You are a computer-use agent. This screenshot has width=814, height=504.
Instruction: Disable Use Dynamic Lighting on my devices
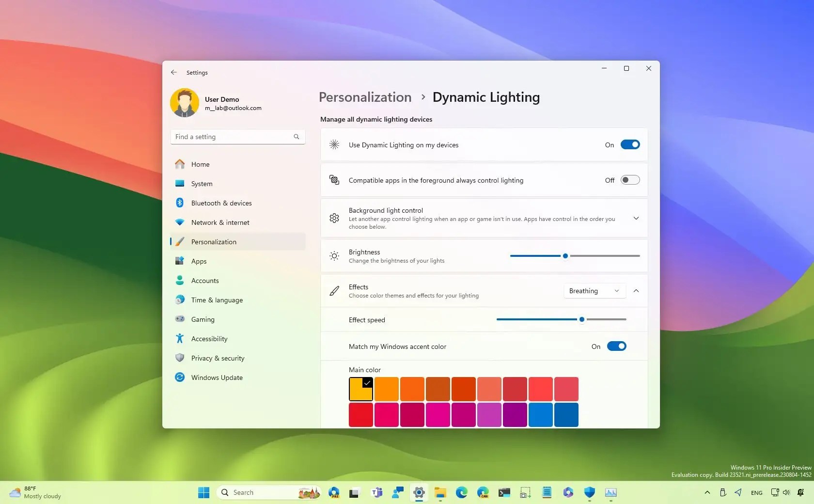629,144
